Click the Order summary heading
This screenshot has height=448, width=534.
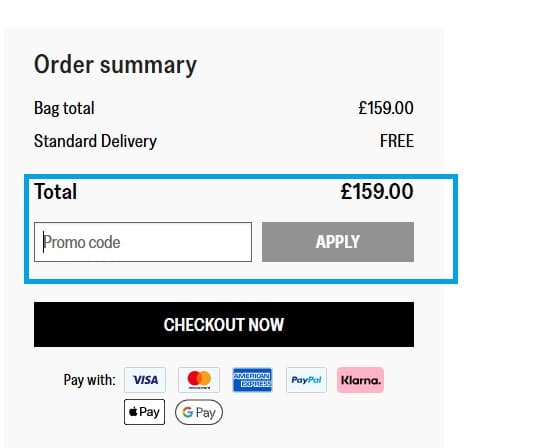pyautogui.click(x=115, y=65)
